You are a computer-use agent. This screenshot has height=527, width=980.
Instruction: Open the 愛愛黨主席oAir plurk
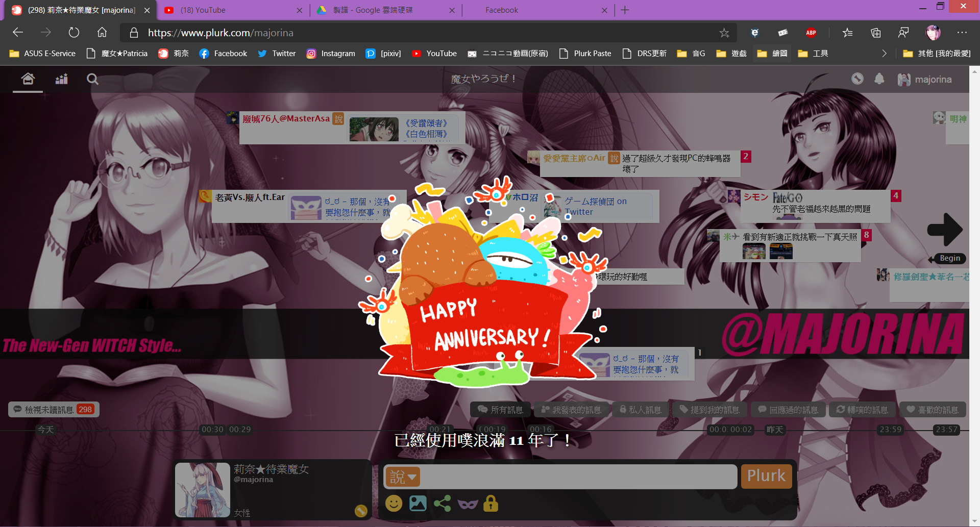(x=640, y=164)
